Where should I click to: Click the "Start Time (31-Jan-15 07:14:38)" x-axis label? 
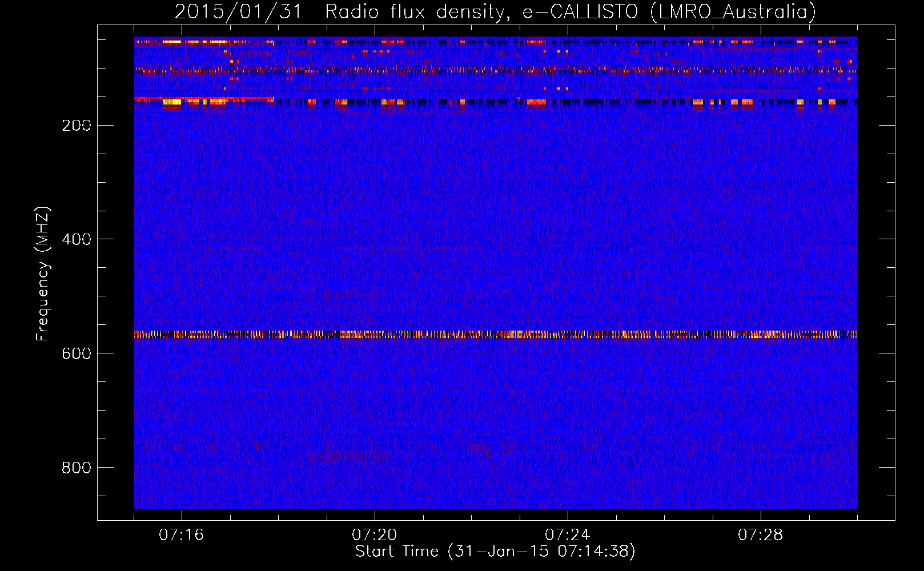click(495, 552)
